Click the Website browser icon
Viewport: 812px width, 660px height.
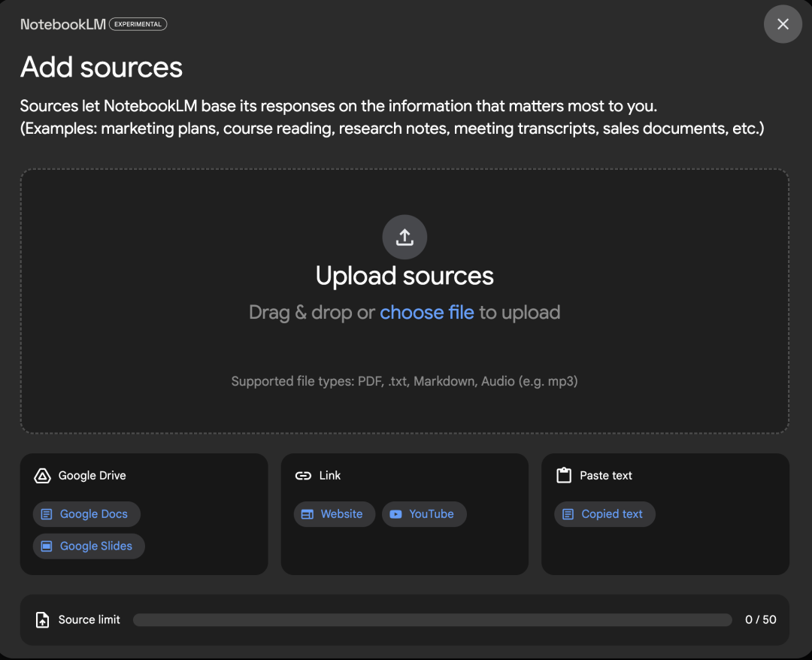point(307,514)
